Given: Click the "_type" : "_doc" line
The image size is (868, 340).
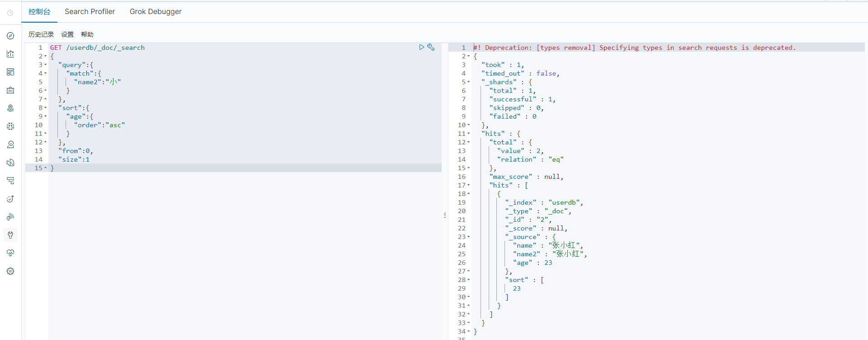Looking at the screenshot, I should tap(538, 211).
